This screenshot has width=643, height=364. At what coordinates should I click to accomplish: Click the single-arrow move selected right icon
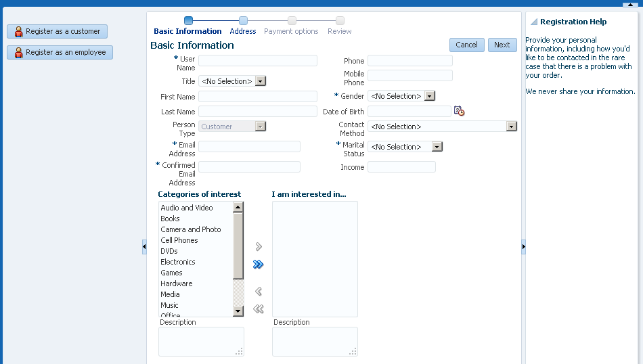click(x=259, y=246)
